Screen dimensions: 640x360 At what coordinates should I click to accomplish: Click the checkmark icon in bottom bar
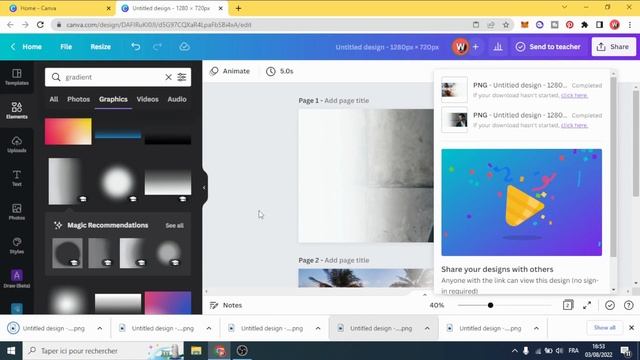[610, 305]
